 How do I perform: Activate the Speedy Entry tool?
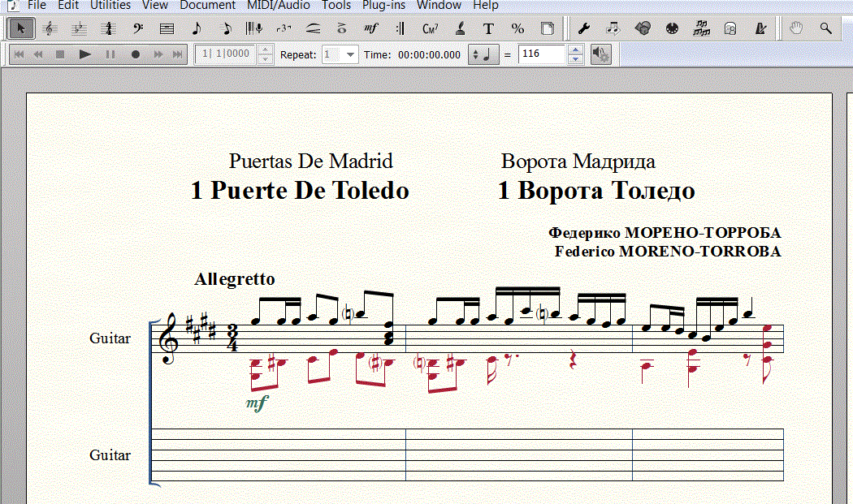(226, 28)
